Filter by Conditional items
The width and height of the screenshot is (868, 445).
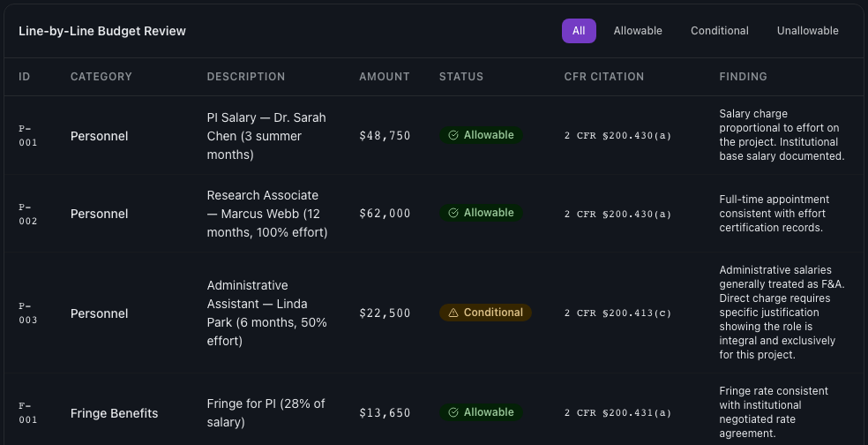pos(719,31)
